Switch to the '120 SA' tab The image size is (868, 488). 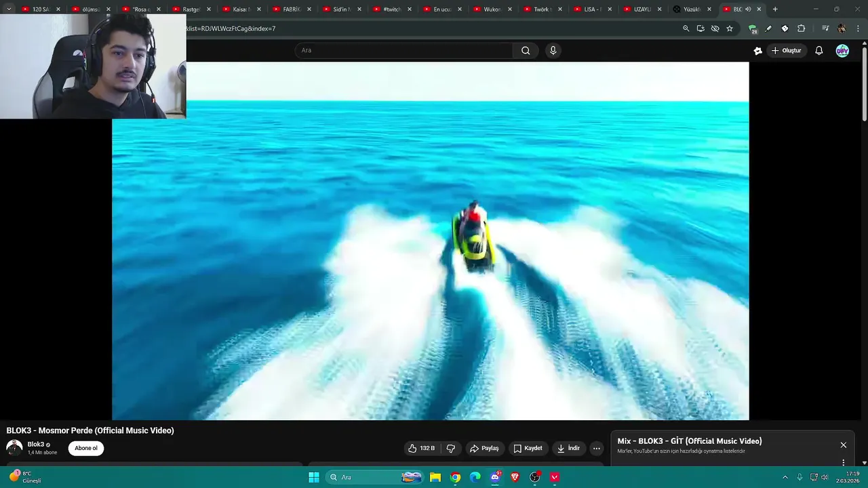click(x=39, y=9)
